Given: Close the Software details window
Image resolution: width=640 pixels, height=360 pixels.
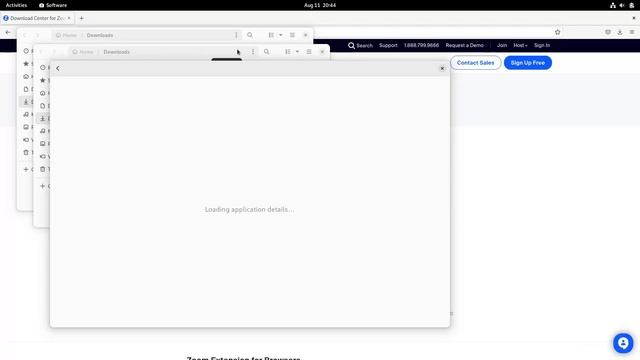Looking at the screenshot, I should (x=442, y=69).
